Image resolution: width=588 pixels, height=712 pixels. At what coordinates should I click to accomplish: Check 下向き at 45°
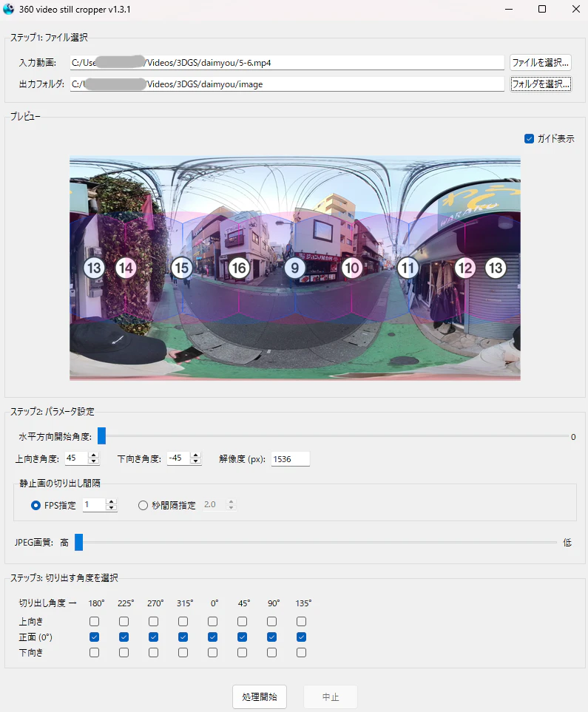(x=242, y=653)
